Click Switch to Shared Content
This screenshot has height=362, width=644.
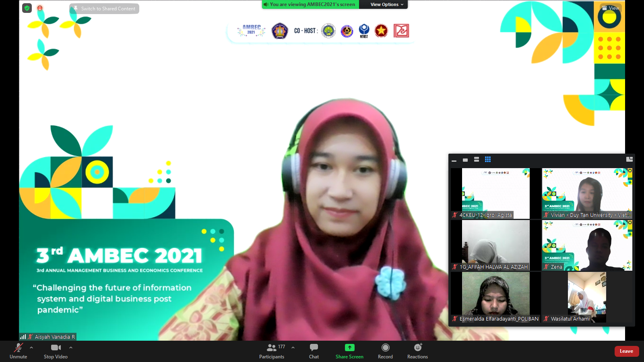pyautogui.click(x=104, y=8)
